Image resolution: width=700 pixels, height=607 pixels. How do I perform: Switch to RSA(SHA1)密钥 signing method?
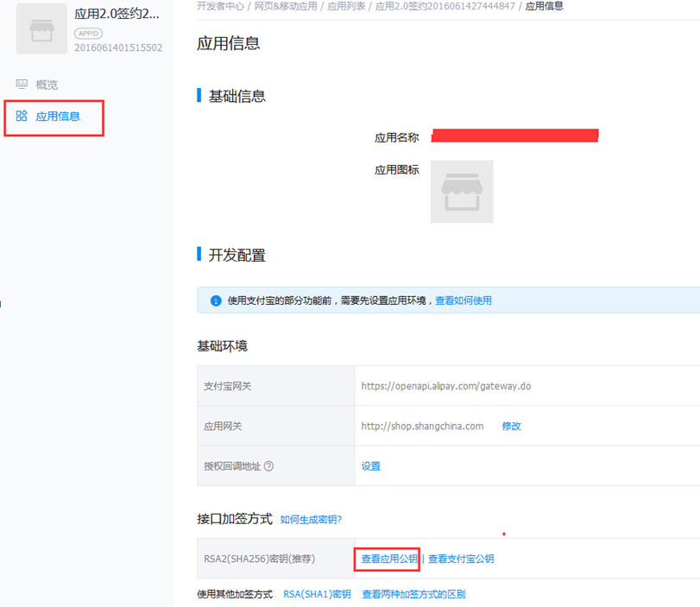pos(317,594)
